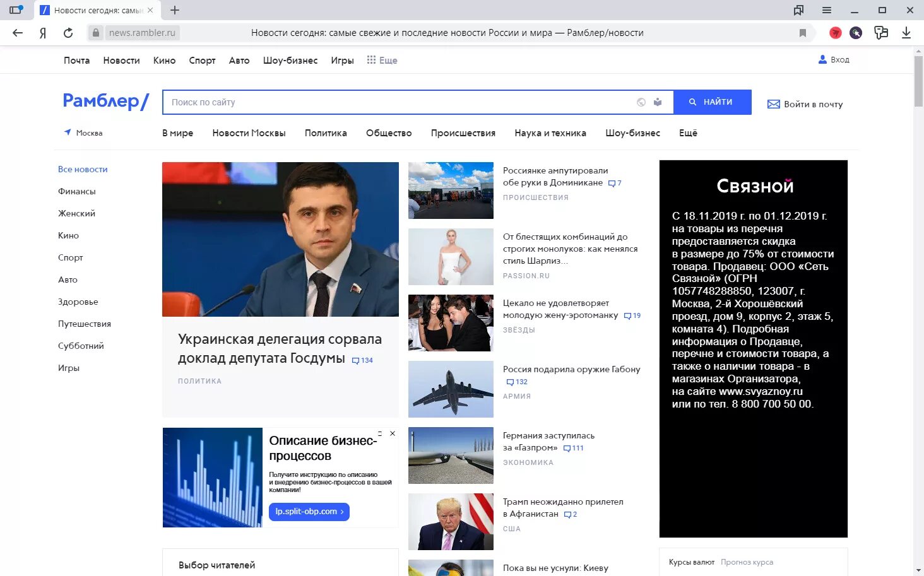924x576 pixels.
Task: Switch to the Новости Москвы section
Action: click(249, 133)
